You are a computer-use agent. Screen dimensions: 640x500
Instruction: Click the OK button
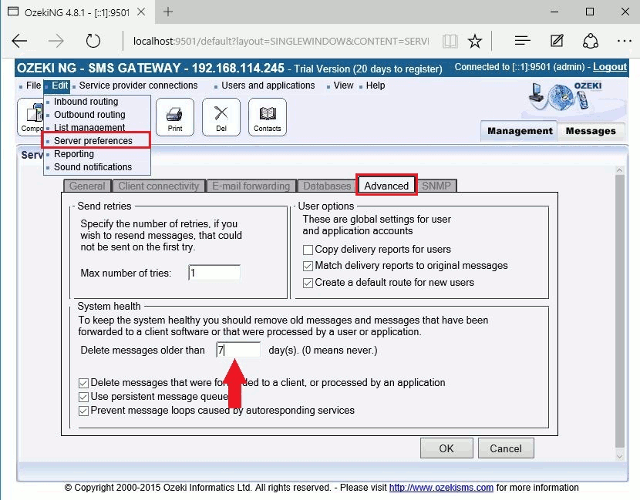tap(447, 449)
